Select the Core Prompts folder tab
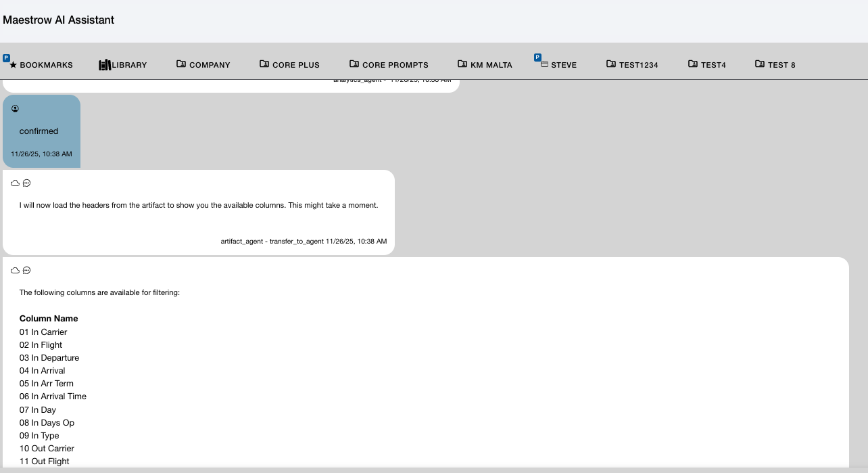 point(389,65)
